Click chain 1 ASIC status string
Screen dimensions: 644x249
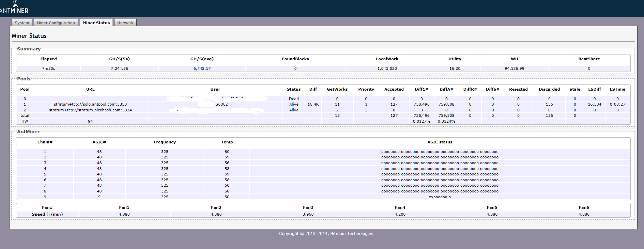pyautogui.click(x=440, y=152)
